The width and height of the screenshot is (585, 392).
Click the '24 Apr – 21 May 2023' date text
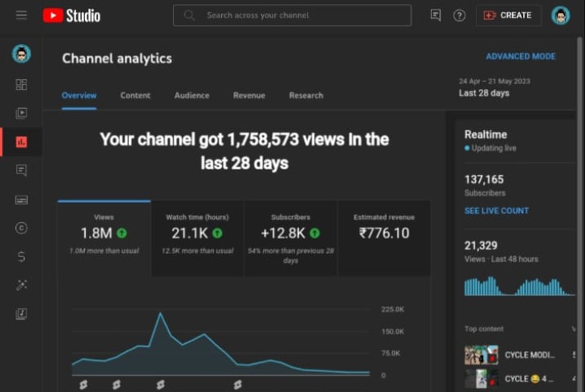(494, 82)
